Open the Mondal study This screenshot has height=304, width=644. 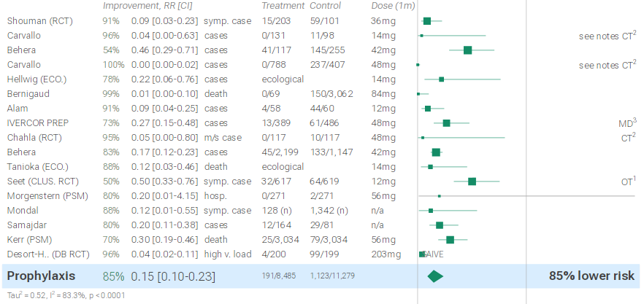pos(23,211)
